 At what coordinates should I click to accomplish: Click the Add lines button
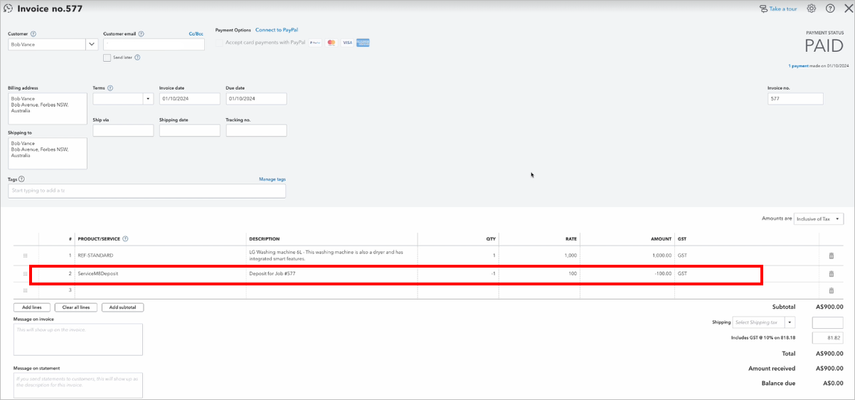click(32, 307)
